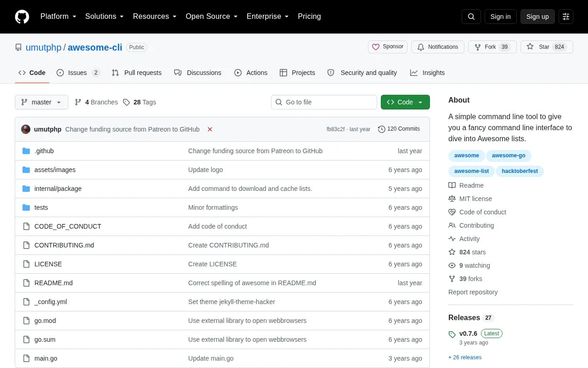Click the failed status red X icon
The image size is (588, 368).
coord(210,129)
